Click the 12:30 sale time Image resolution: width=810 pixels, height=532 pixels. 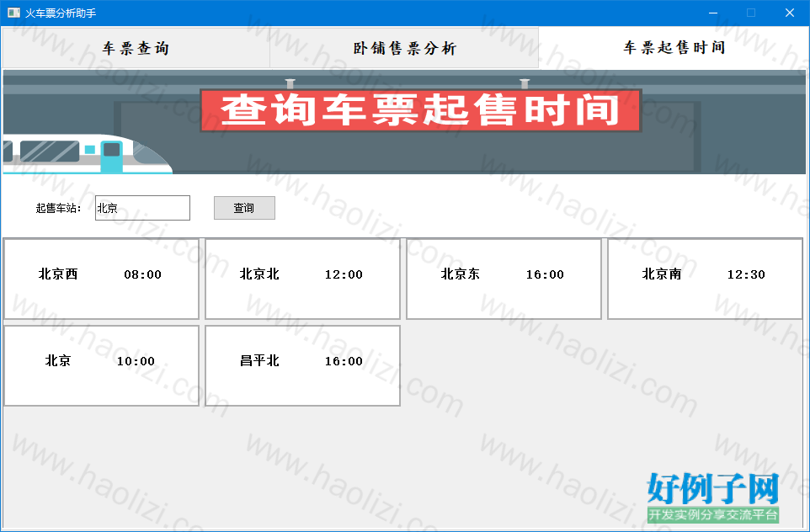pyautogui.click(x=746, y=274)
